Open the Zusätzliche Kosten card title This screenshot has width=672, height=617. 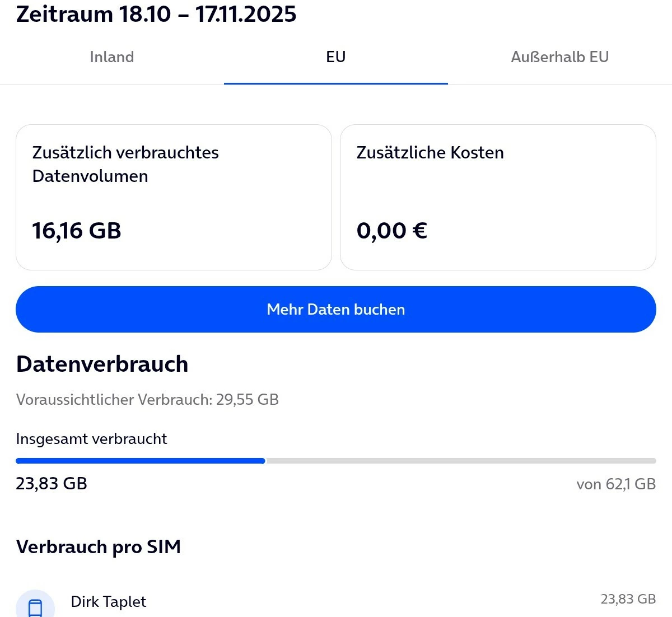pos(430,153)
